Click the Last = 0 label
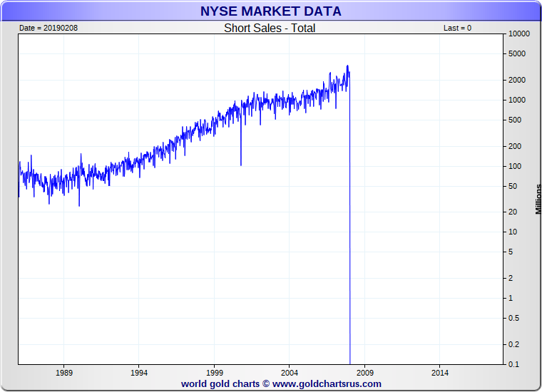Image resolution: width=542 pixels, height=392 pixels. pyautogui.click(x=457, y=28)
